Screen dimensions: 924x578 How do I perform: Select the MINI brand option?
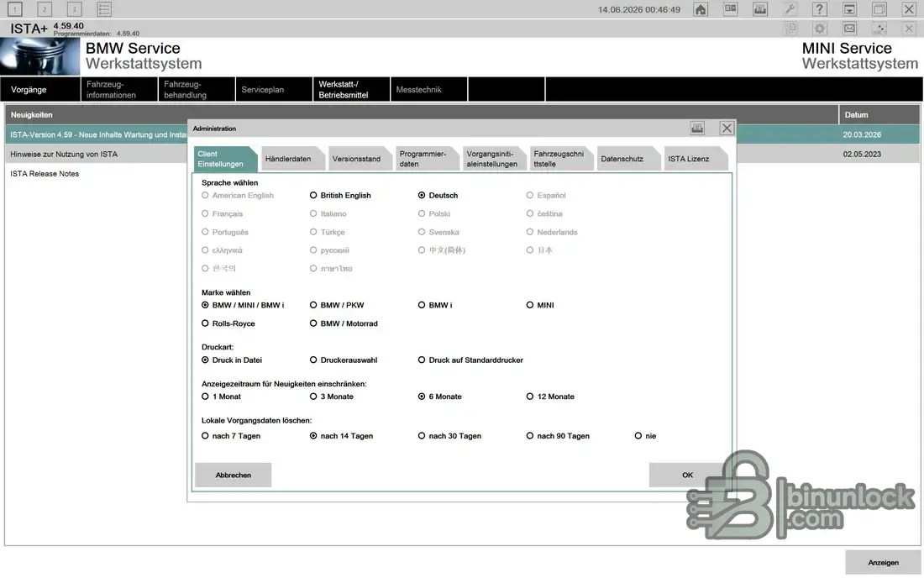coord(540,305)
